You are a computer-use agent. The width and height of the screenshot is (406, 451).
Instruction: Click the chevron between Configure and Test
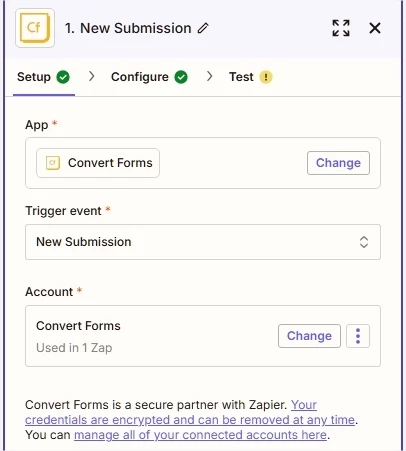(209, 76)
